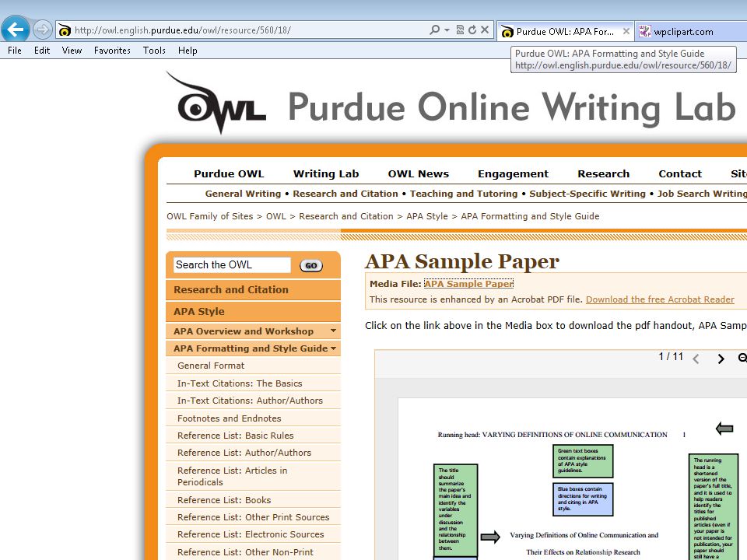Select the Purdue OWL: APA For... tab
Screen dimensions: 747x560
click(565, 31)
